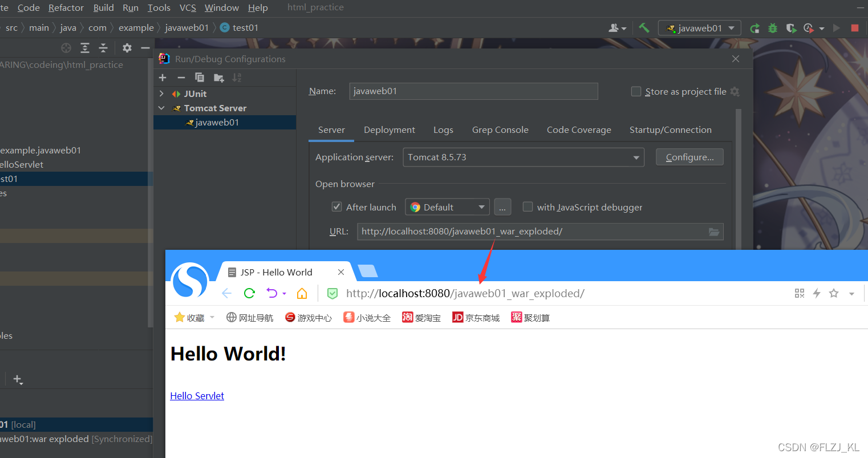
Task: Open the Code menu
Action: (29, 7)
